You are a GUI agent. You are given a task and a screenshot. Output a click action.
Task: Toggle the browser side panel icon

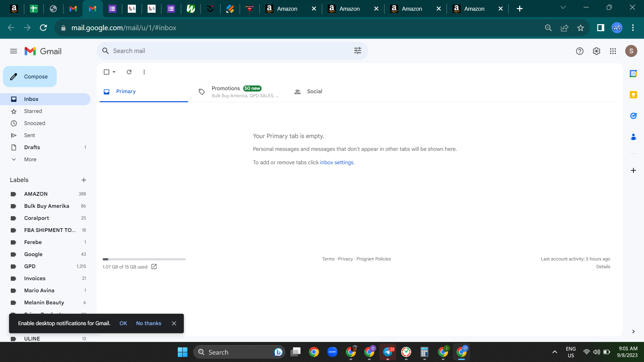click(601, 28)
